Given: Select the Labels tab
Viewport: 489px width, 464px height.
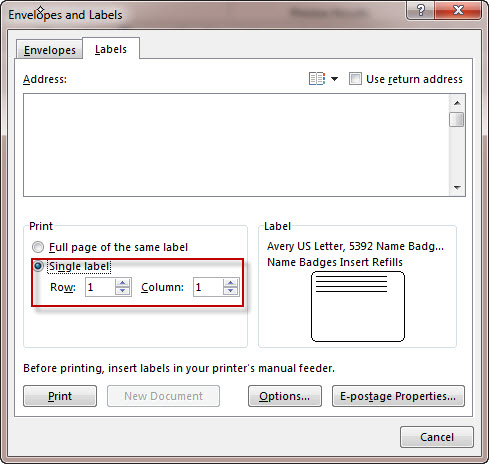Looking at the screenshot, I should point(111,49).
